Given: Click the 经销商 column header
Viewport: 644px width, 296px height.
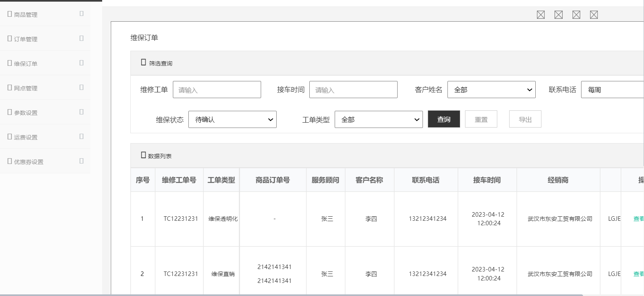Looking at the screenshot, I should 558,180.
